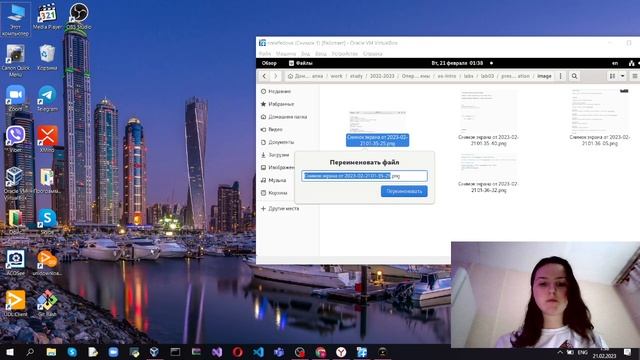Open ACDSee desktop icon
The height and width of the screenshot is (360, 640).
click(16, 262)
